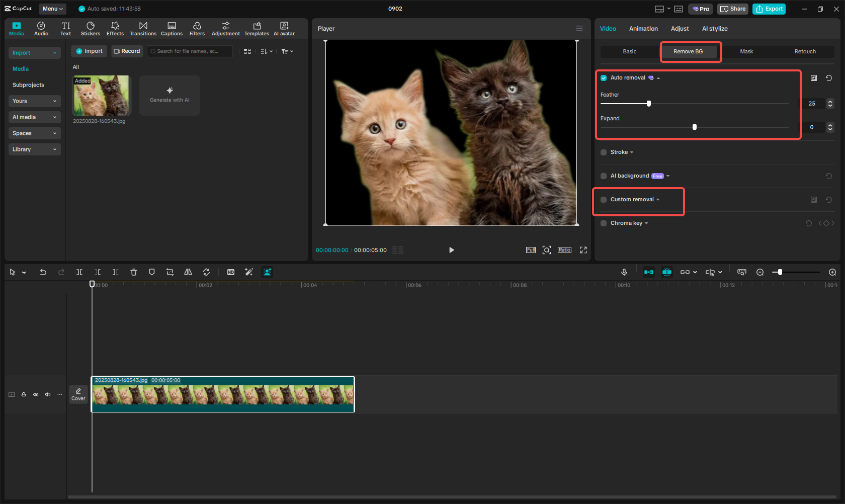Open the Captions panel
Screen dimensions: 845x504
point(172,29)
